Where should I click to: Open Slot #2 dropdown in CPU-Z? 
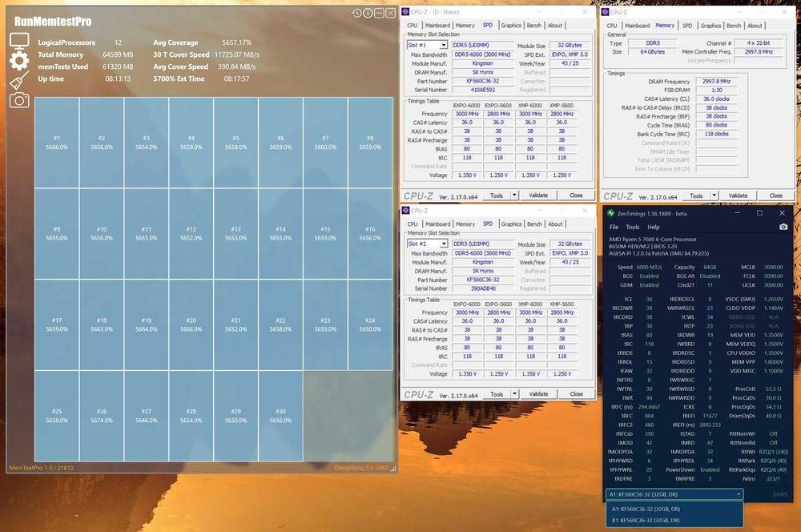pyautogui.click(x=444, y=244)
